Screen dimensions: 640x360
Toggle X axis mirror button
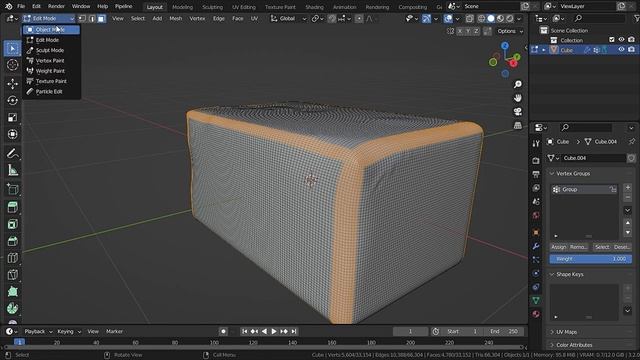[460, 31]
